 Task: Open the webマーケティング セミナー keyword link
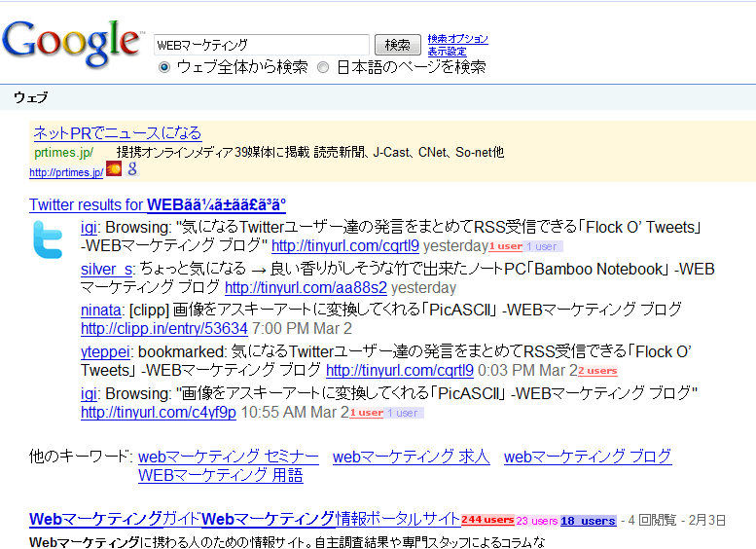click(x=229, y=457)
